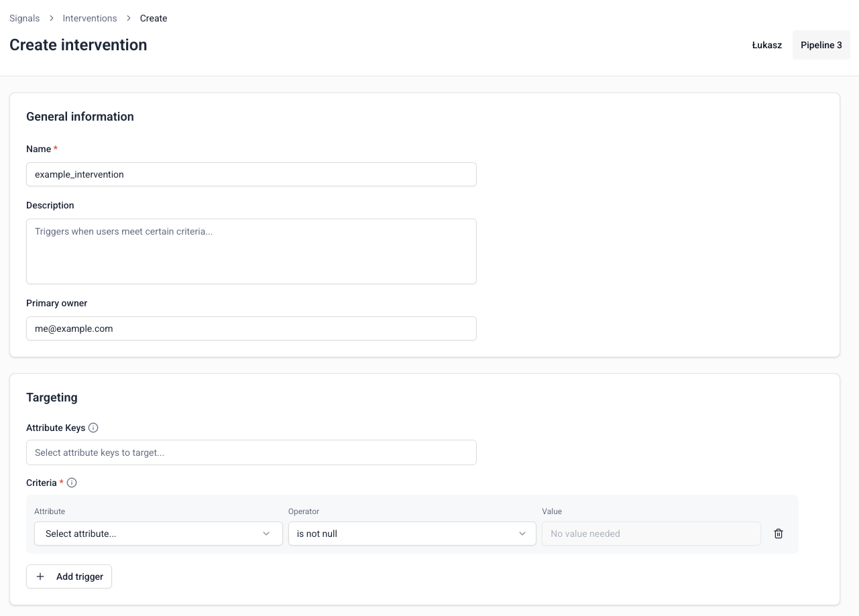The width and height of the screenshot is (859, 616).
Task: Click the chevron on the Operator selector
Action: coord(522,534)
